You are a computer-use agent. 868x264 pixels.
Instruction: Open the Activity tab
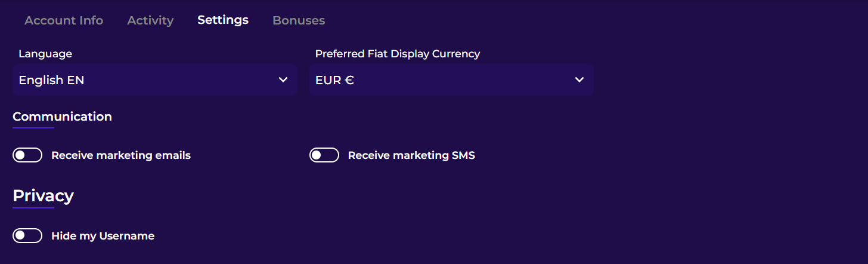click(150, 20)
